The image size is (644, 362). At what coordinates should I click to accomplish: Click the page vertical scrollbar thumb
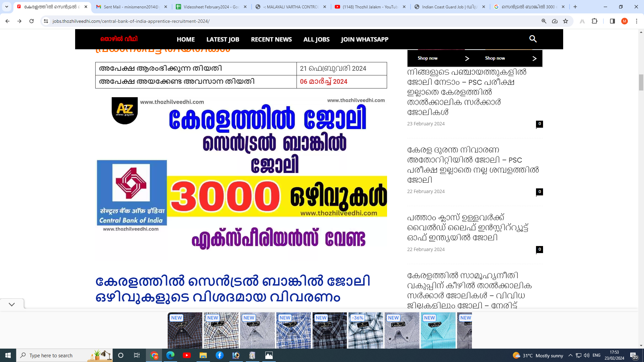pos(641,82)
